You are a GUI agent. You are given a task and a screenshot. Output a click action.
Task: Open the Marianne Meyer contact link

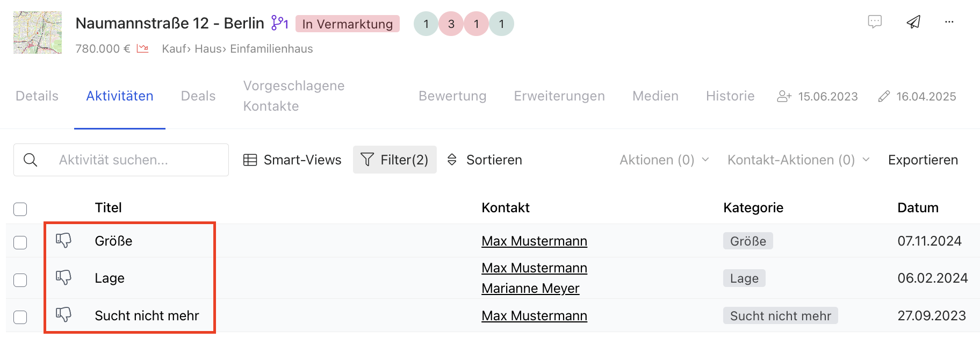coord(530,289)
